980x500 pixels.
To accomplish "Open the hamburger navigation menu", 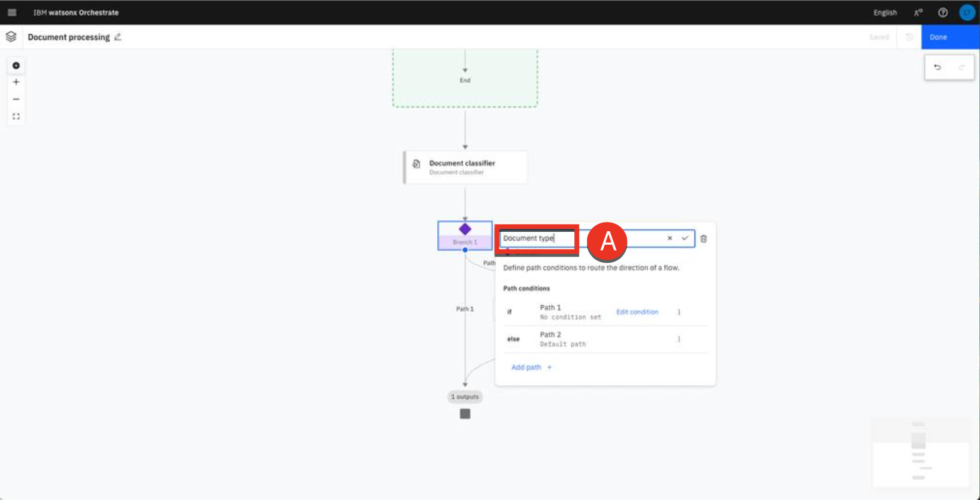I will click(12, 13).
